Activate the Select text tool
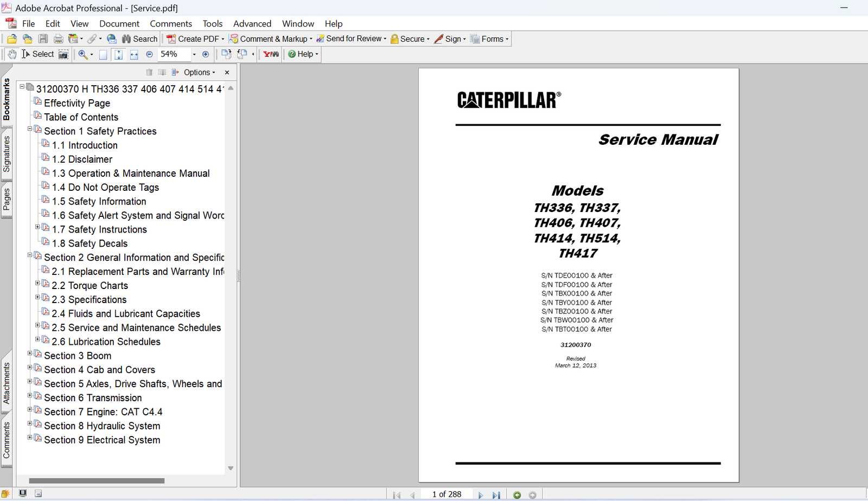 tap(37, 54)
